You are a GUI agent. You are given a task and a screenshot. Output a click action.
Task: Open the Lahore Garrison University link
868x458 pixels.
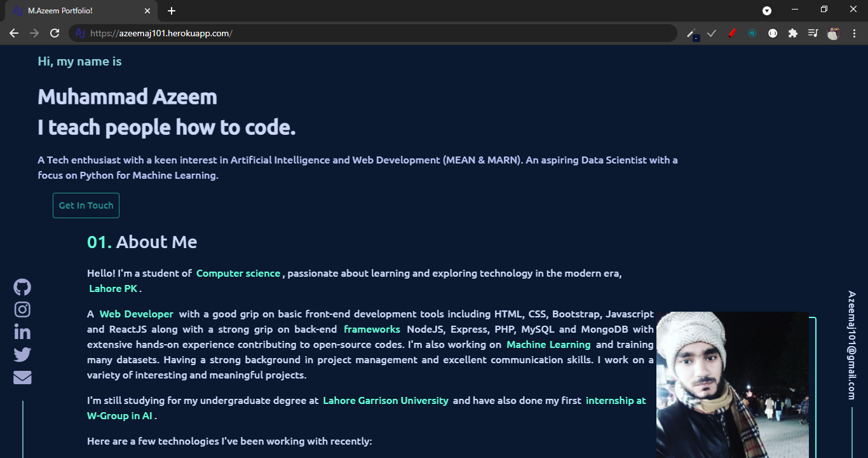[x=386, y=401]
